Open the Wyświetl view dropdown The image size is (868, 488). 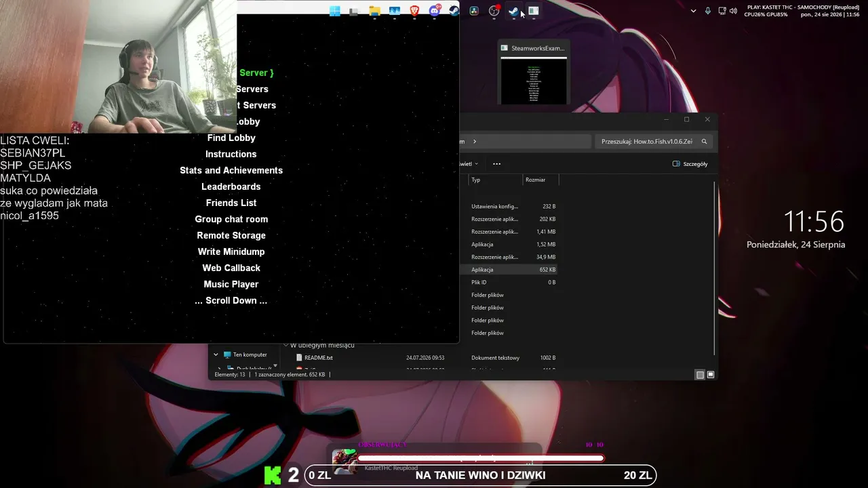tap(469, 164)
